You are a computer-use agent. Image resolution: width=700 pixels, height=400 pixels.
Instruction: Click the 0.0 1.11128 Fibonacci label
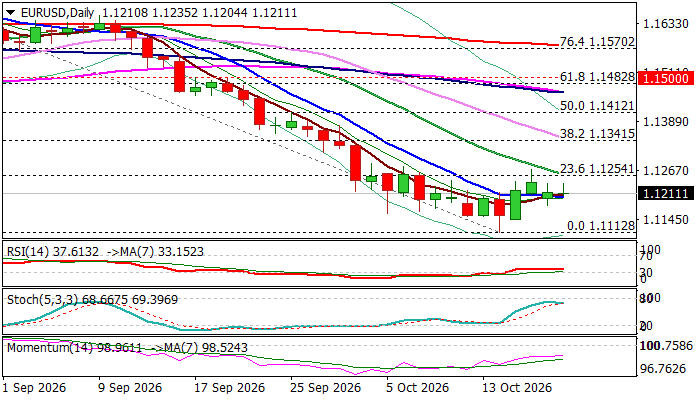[600, 226]
